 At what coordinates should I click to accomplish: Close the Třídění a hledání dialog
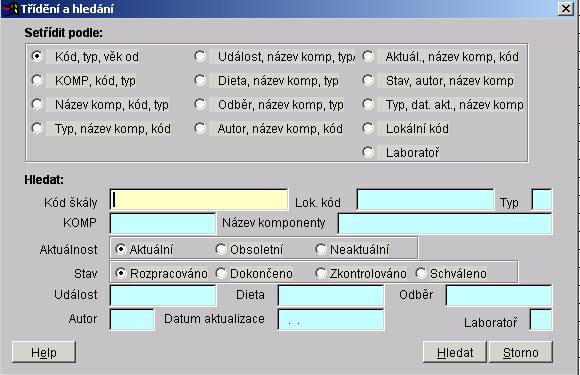coord(566,9)
